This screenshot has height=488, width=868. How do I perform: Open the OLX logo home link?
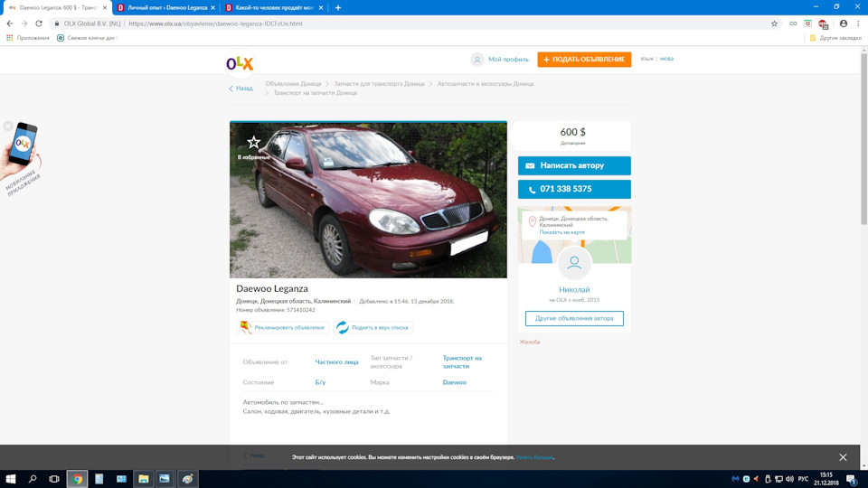tap(240, 63)
